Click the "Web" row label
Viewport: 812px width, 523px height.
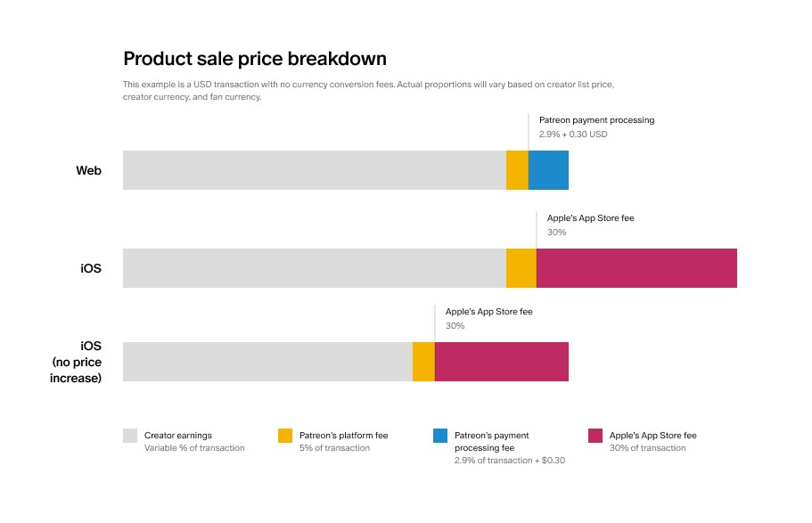88,170
